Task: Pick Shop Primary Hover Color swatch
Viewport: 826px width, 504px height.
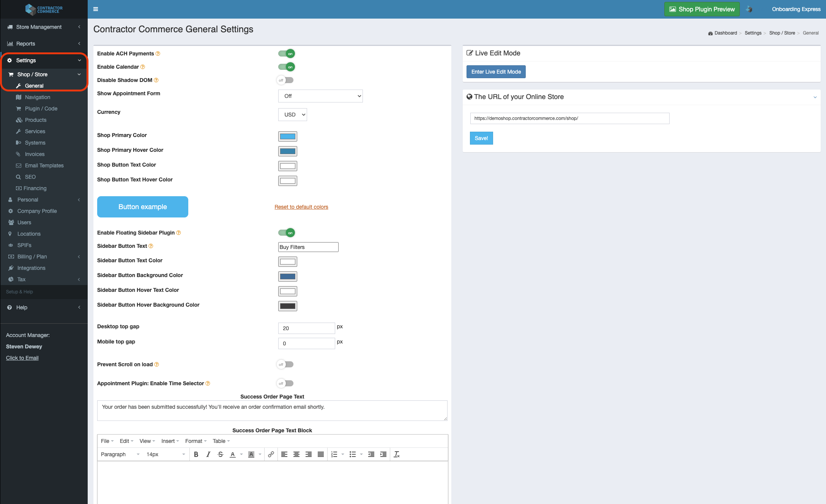Action: [x=288, y=151]
